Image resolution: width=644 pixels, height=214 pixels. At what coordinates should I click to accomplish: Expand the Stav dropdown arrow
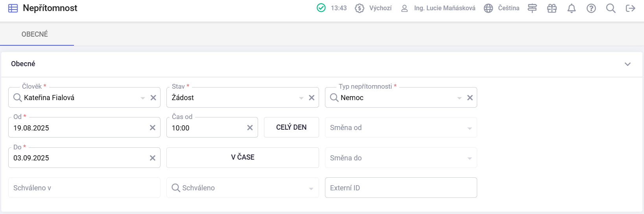(x=301, y=98)
